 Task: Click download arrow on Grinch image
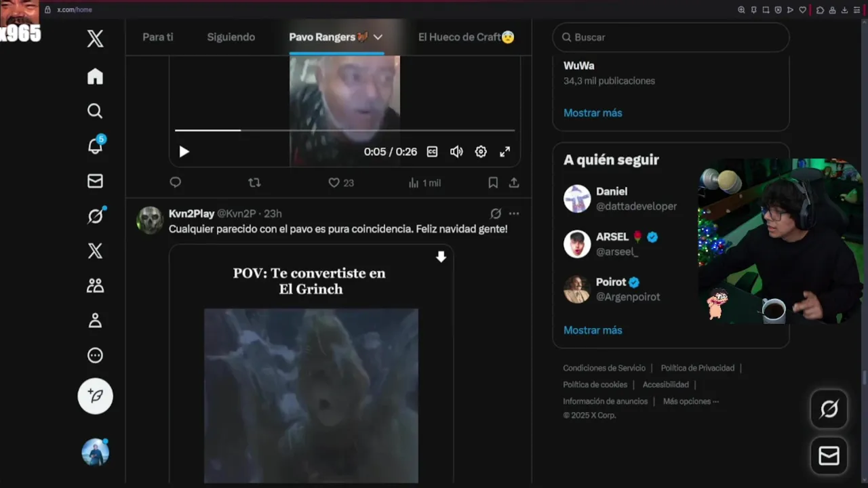point(441,257)
